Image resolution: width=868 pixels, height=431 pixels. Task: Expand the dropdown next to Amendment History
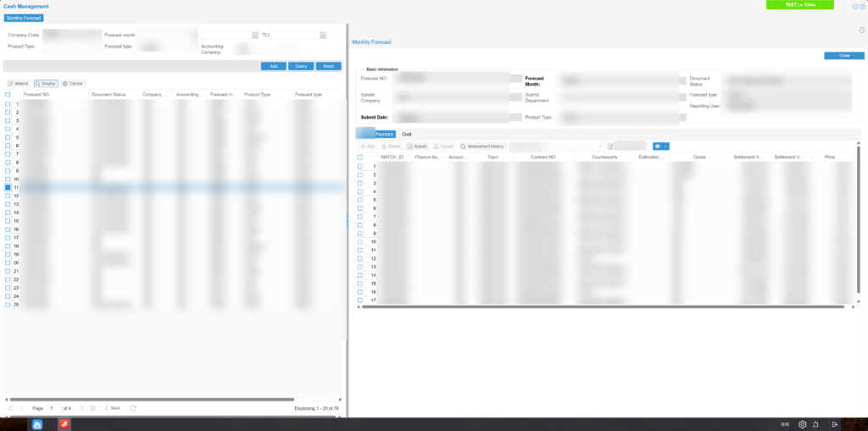click(601, 146)
